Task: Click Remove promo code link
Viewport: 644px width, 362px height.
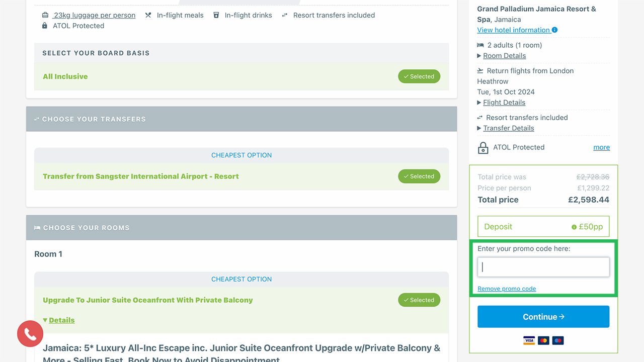Action: [507, 289]
